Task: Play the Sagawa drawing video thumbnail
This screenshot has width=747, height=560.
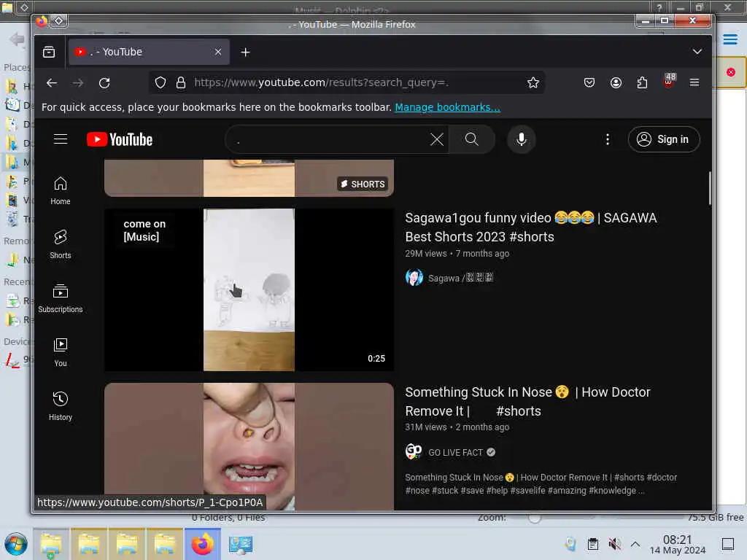Action: pos(249,290)
